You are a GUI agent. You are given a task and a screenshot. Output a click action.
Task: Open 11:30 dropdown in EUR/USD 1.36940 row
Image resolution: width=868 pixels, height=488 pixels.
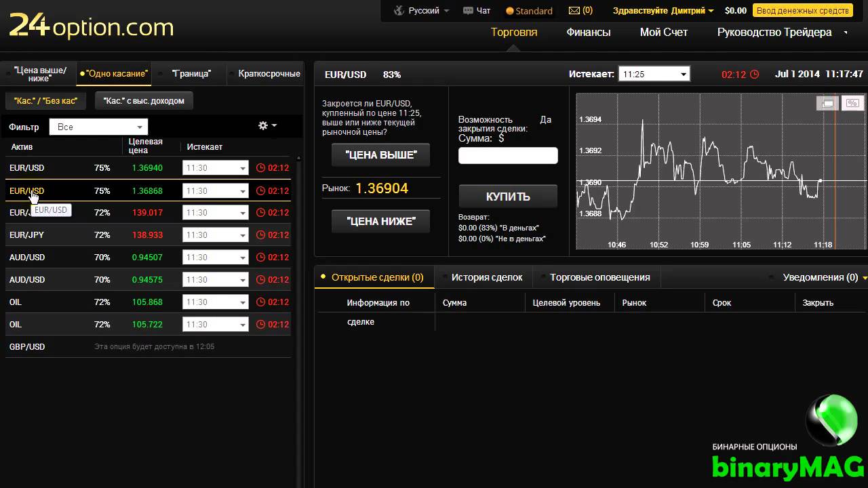216,168
